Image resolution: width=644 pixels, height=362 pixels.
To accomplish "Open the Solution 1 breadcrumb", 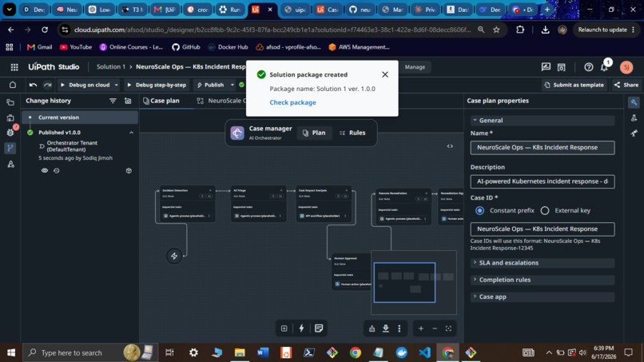I will click(111, 67).
